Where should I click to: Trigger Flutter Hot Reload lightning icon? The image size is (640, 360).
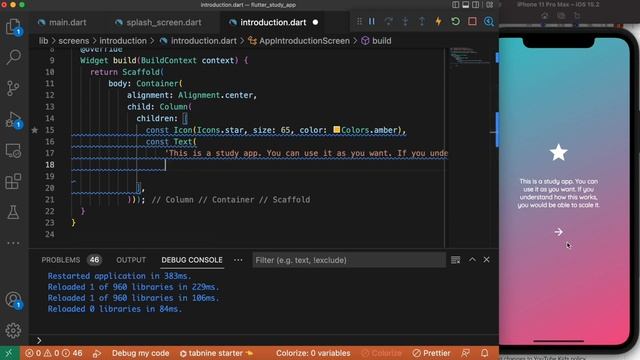tap(438, 22)
